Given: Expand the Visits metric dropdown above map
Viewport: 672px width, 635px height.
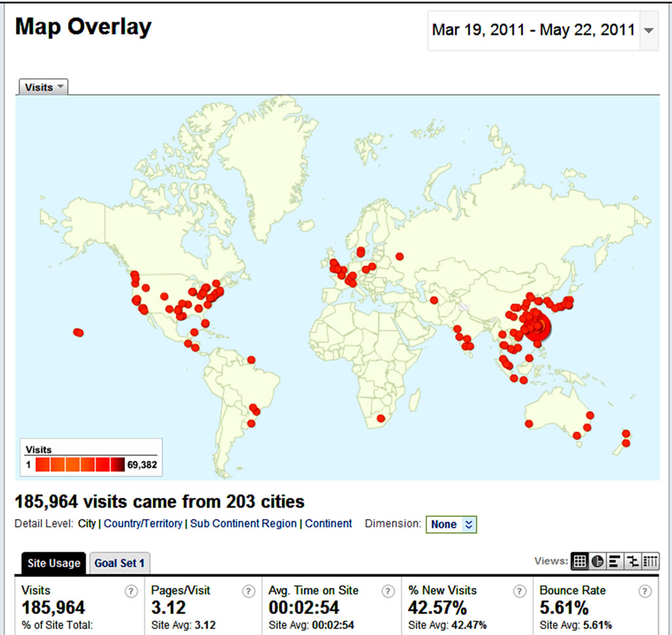Looking at the screenshot, I should click(43, 87).
